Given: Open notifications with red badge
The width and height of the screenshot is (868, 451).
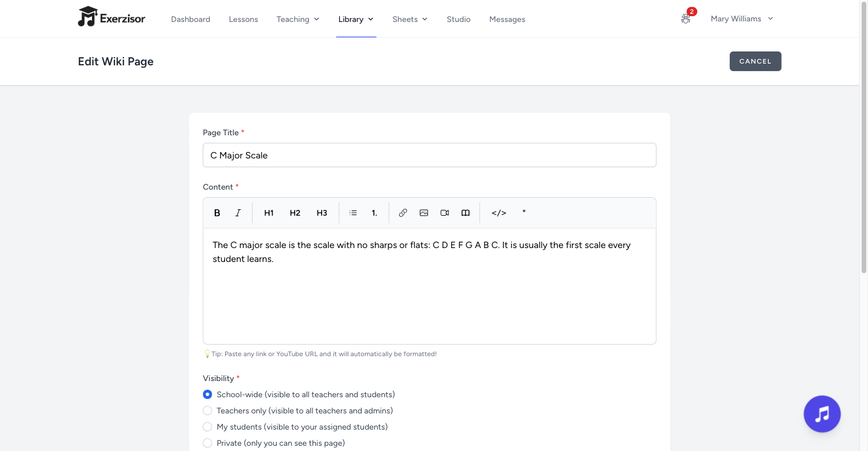Looking at the screenshot, I should point(687,17).
